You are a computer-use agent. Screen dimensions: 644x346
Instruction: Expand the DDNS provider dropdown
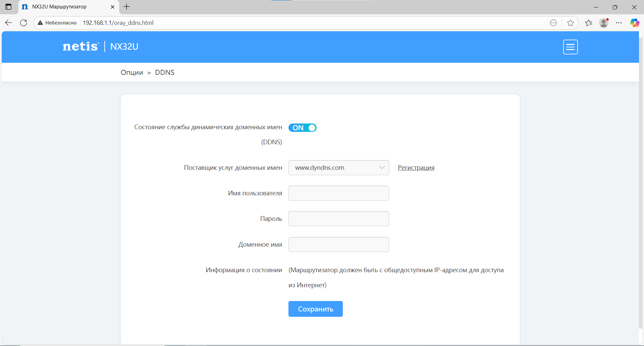(x=339, y=168)
